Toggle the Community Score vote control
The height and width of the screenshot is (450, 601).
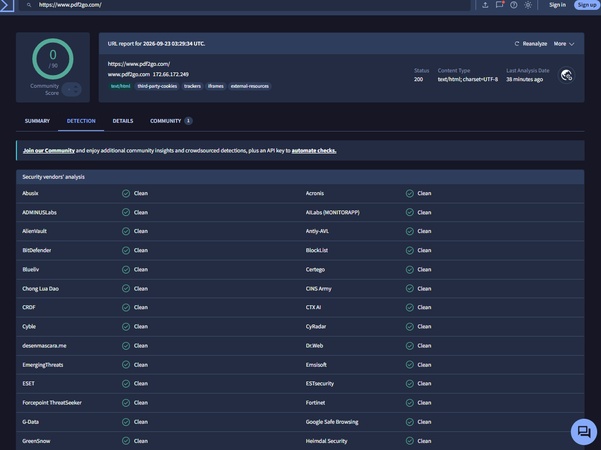tap(72, 89)
